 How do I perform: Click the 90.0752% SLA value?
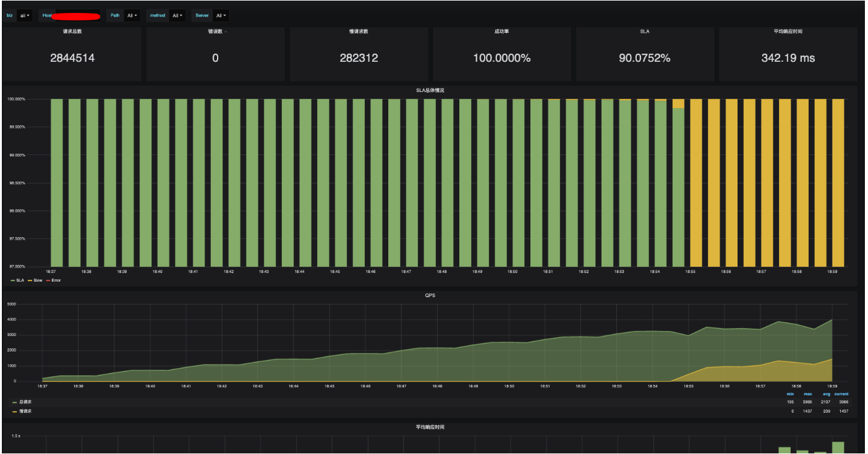[645, 58]
